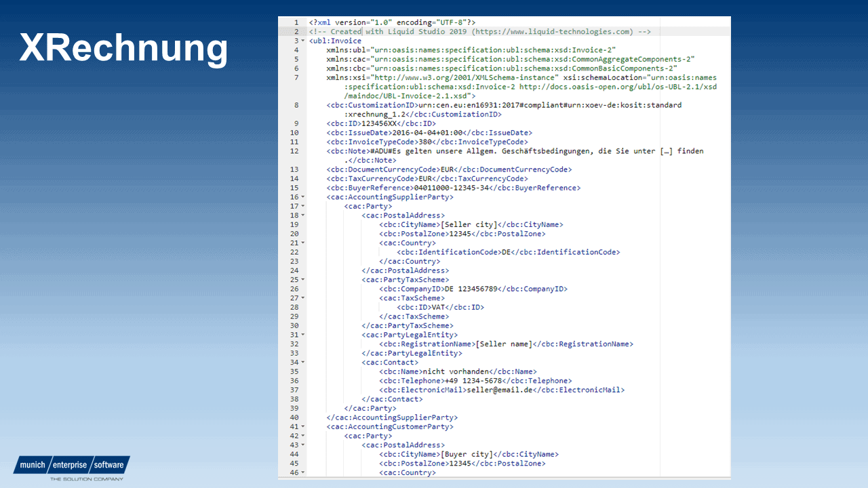Collapse the buyer cac:PostalAddress on line 43
This screenshot has width=868, height=488.
302,445
